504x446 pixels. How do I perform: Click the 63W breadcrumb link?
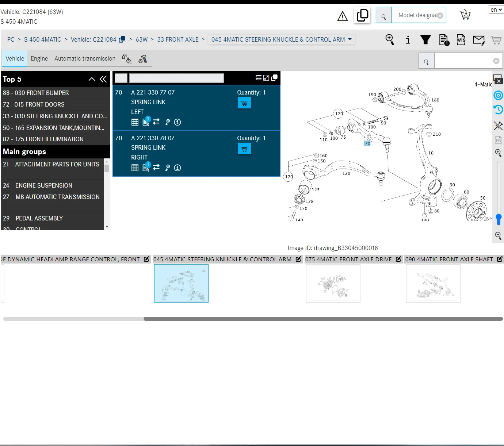142,39
